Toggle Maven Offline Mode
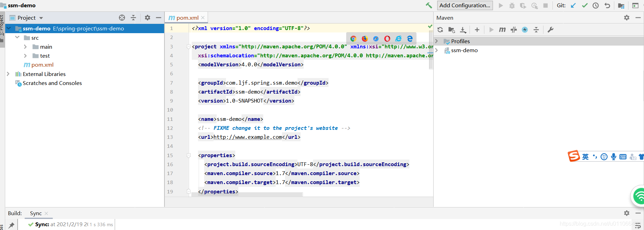This screenshot has height=230, width=644. [x=514, y=30]
